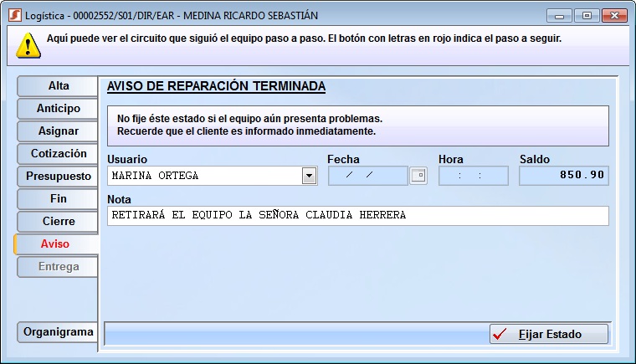Switch to the Cierre step
The height and width of the screenshot is (364, 636).
[x=58, y=222]
